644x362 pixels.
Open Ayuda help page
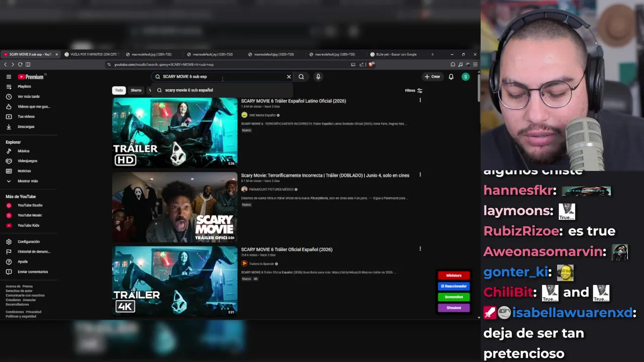tap(22, 261)
